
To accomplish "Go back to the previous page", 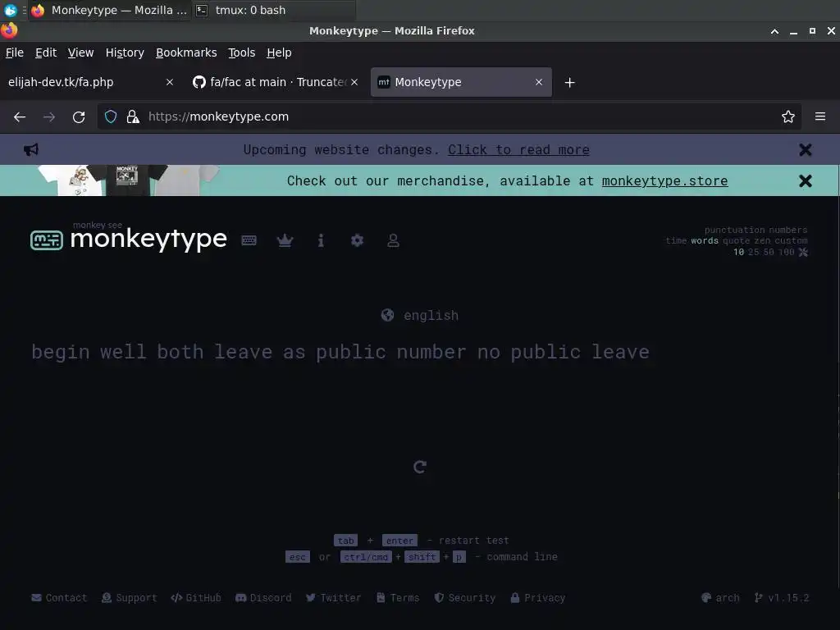I will pos(20,116).
